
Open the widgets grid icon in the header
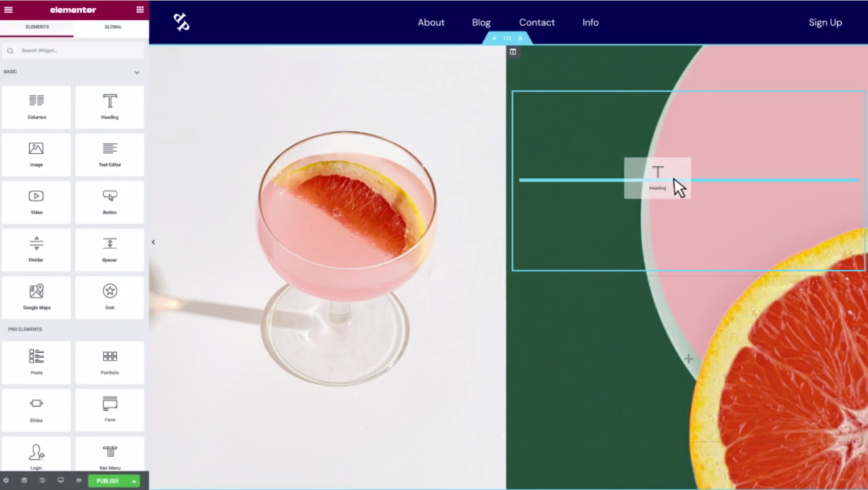(x=140, y=10)
